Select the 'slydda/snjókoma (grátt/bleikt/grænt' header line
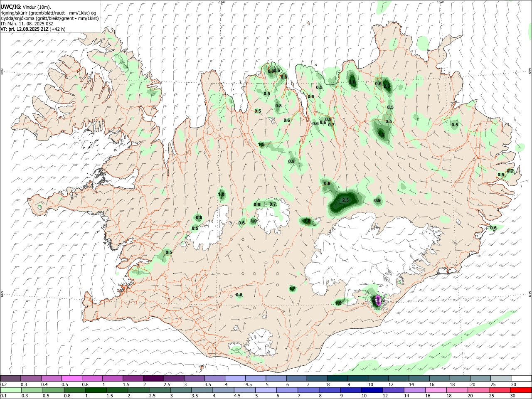Screen dimensions: 532x399 tap(49, 18)
